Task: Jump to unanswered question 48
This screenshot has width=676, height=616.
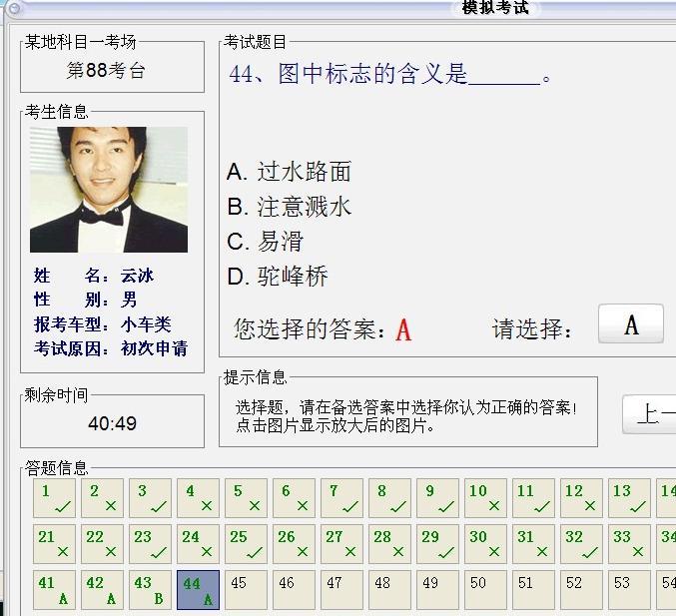Action: coord(389,590)
